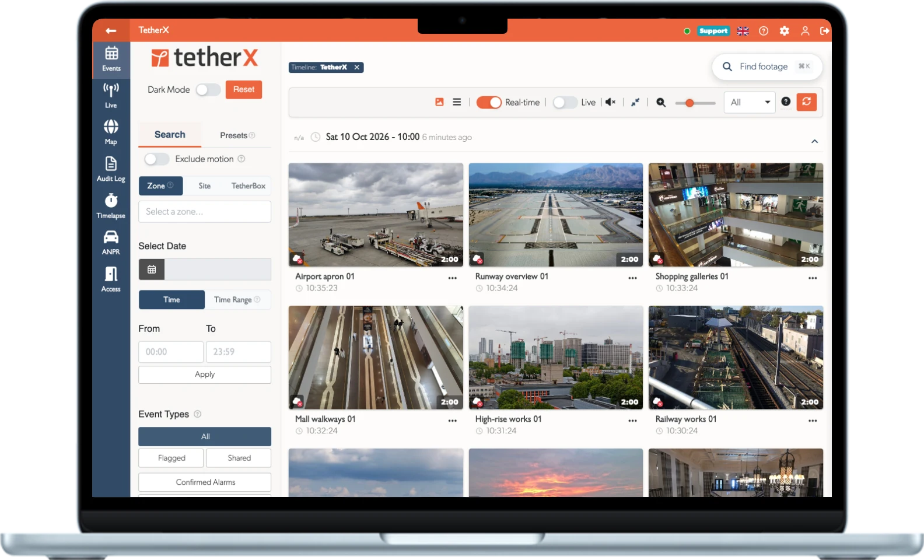Image resolution: width=924 pixels, height=560 pixels.
Task: Open the Timelapse section
Action: click(111, 206)
